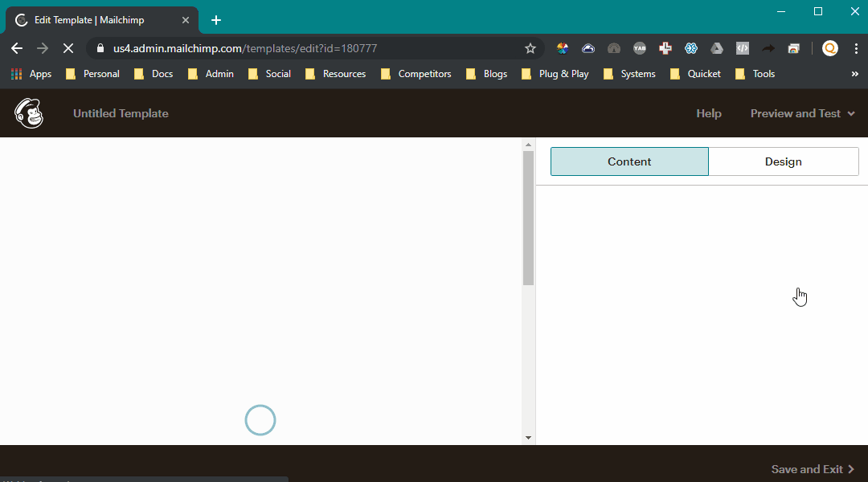The width and height of the screenshot is (868, 482).
Task: Open the Resources bookmarks folder
Action: [336, 74]
